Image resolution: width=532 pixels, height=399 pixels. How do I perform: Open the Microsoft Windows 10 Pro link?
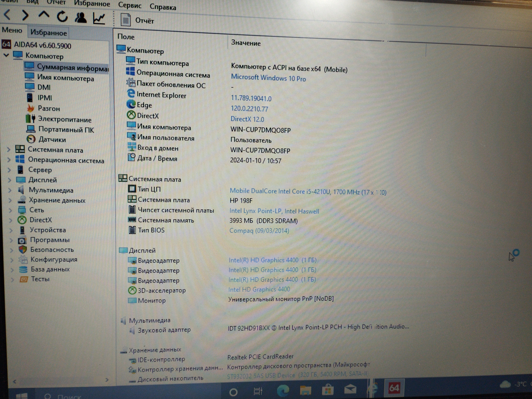pyautogui.click(x=268, y=78)
